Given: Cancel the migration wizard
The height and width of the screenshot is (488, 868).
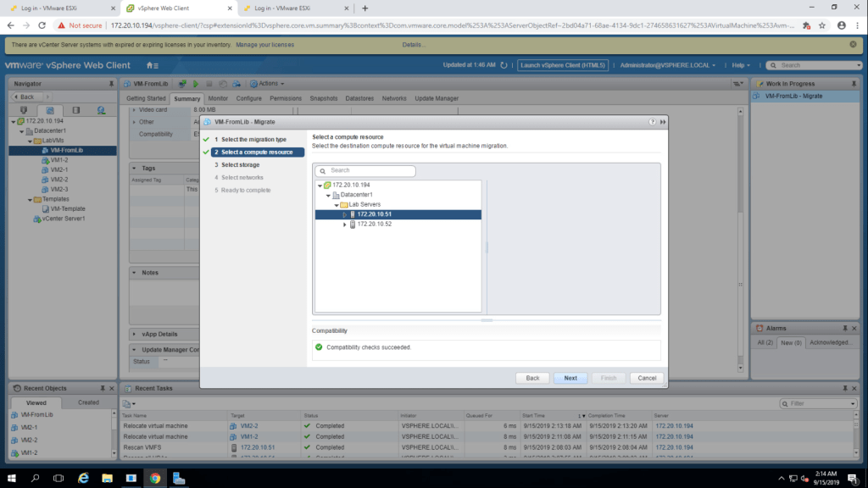Looking at the screenshot, I should (x=647, y=378).
